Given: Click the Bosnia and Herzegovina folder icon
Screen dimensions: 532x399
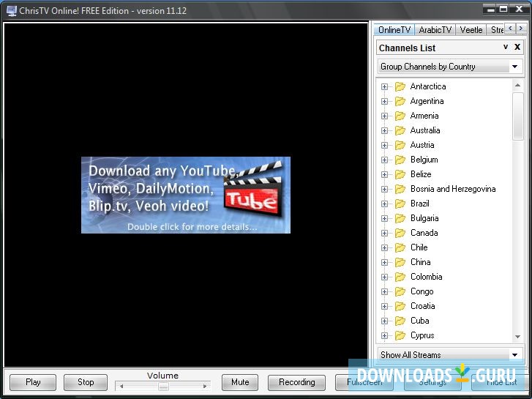Looking at the screenshot, I should (400, 189).
